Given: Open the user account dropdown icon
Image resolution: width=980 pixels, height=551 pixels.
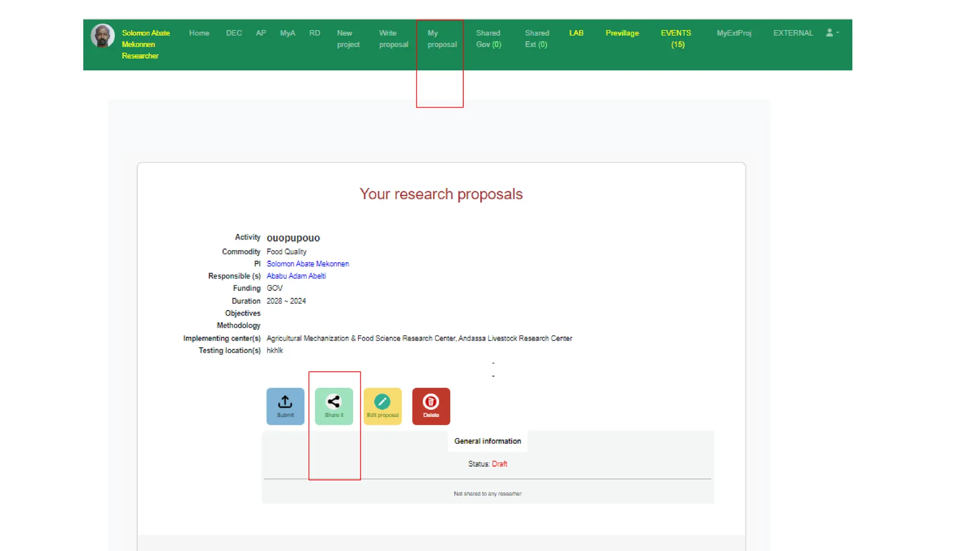Looking at the screenshot, I should [x=832, y=33].
